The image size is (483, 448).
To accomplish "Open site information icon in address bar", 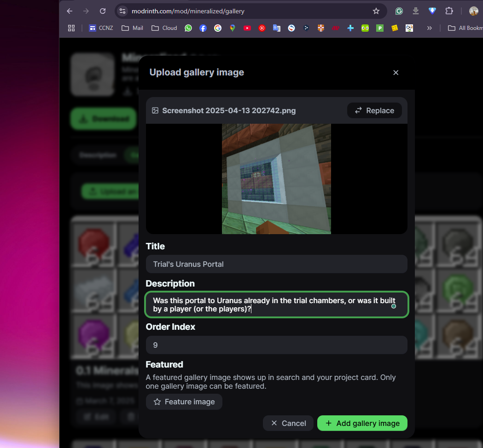I will click(x=122, y=11).
